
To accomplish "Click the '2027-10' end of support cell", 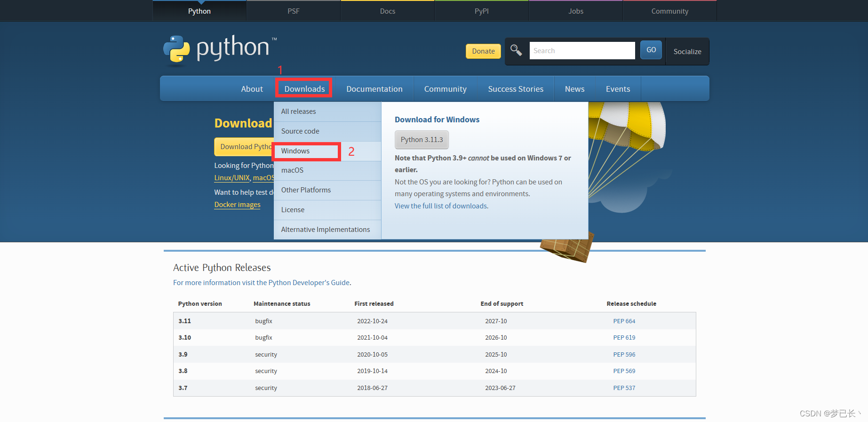I will pyautogui.click(x=496, y=321).
